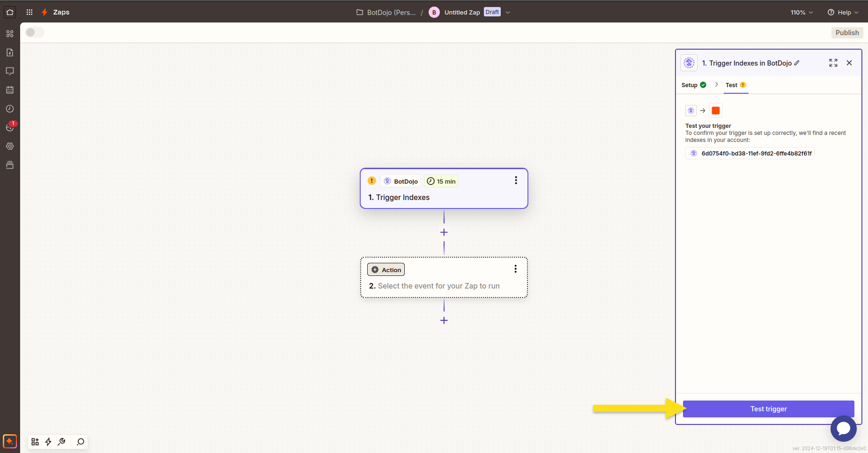
Task: Switch to the Test tab
Action: [x=736, y=85]
